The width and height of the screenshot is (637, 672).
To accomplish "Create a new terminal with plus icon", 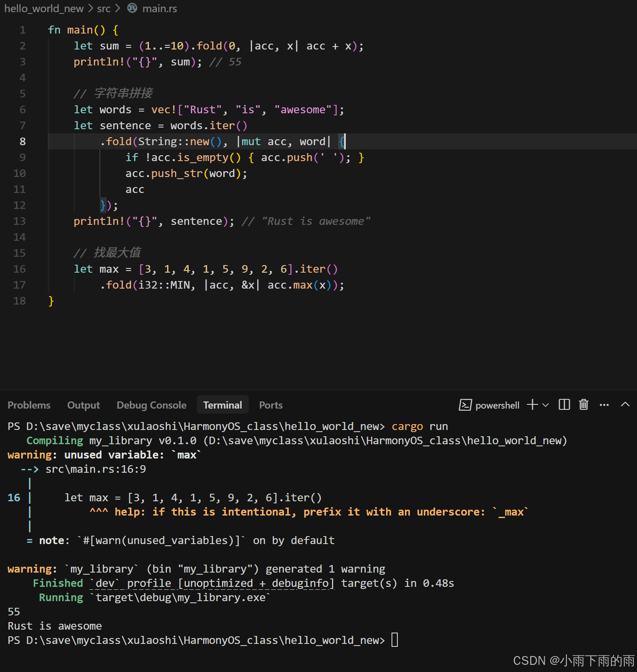I will [532, 405].
